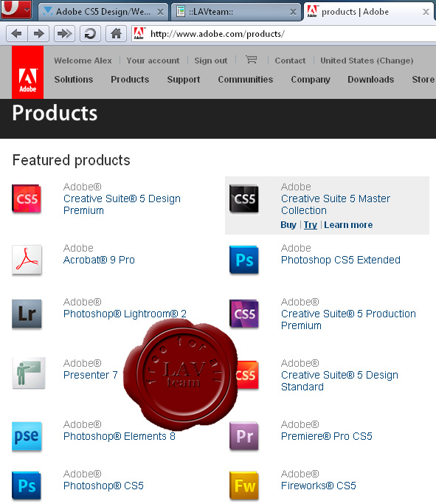Click the Pr Premiere Pro icon
Screen dimensions: 436x504
click(x=244, y=436)
